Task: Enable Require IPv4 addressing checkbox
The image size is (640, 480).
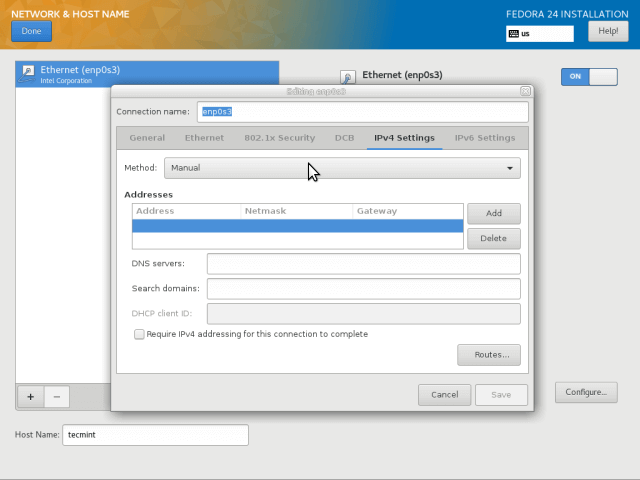Action: pos(139,334)
